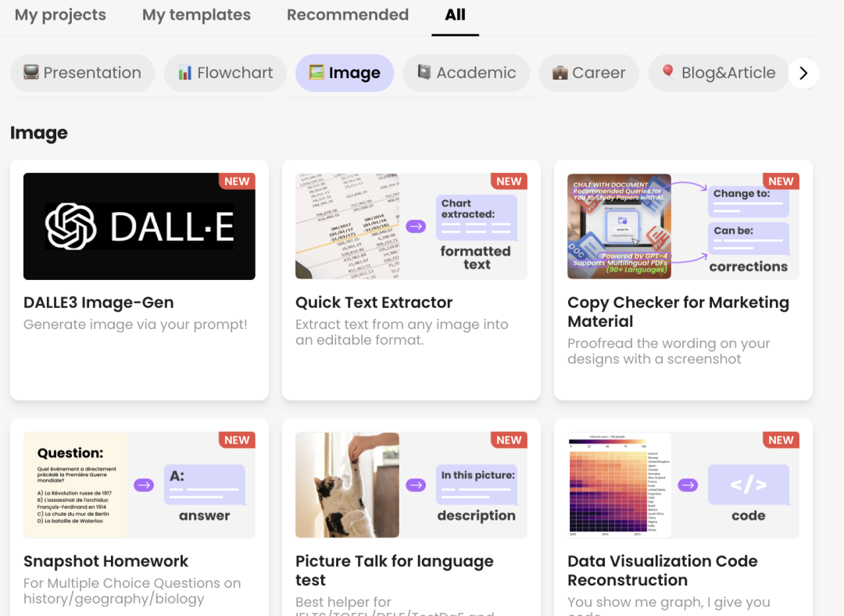This screenshot has height=616, width=844.
Task: Click NEW badge on DALLE3 card
Action: (237, 181)
